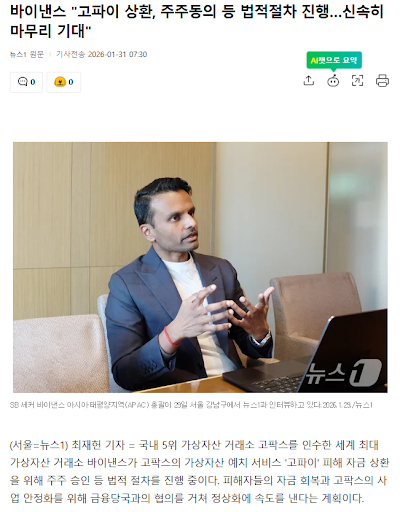Click the byline (서울=뉴스1) 최재헌 기자
This screenshot has width=400, height=512.
(67, 445)
